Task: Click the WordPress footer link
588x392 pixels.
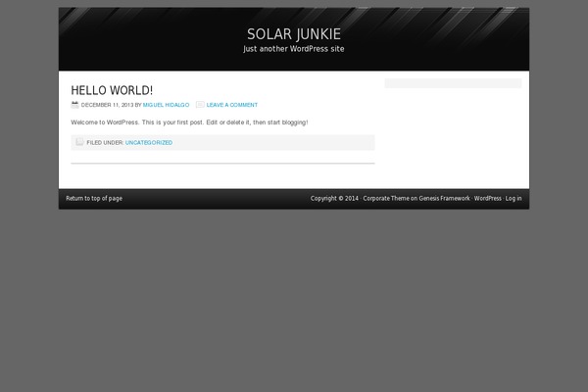Action: click(487, 198)
